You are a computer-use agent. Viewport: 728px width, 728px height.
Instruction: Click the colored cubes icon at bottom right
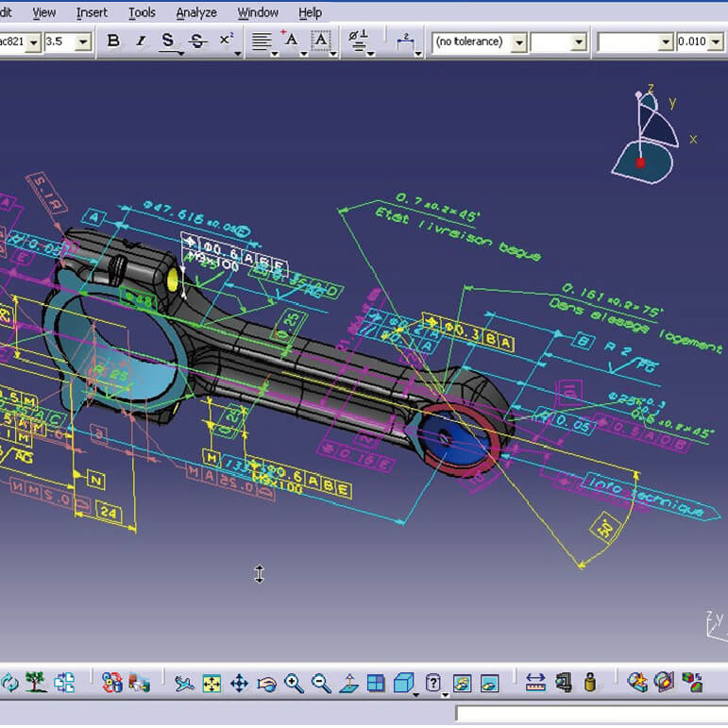pos(692,683)
